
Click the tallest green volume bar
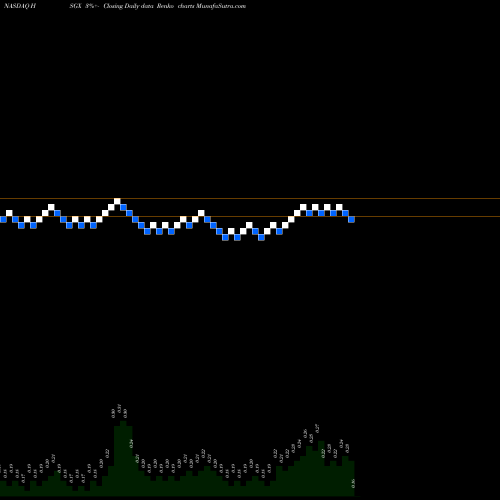[123, 458]
